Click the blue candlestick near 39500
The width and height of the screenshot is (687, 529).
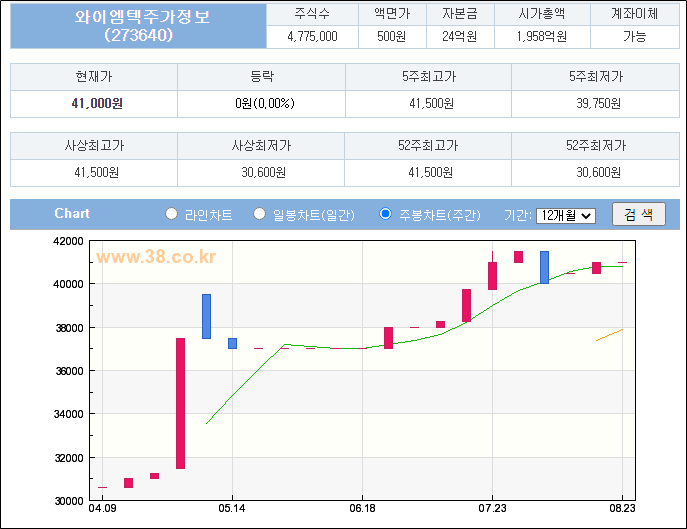[206, 316]
